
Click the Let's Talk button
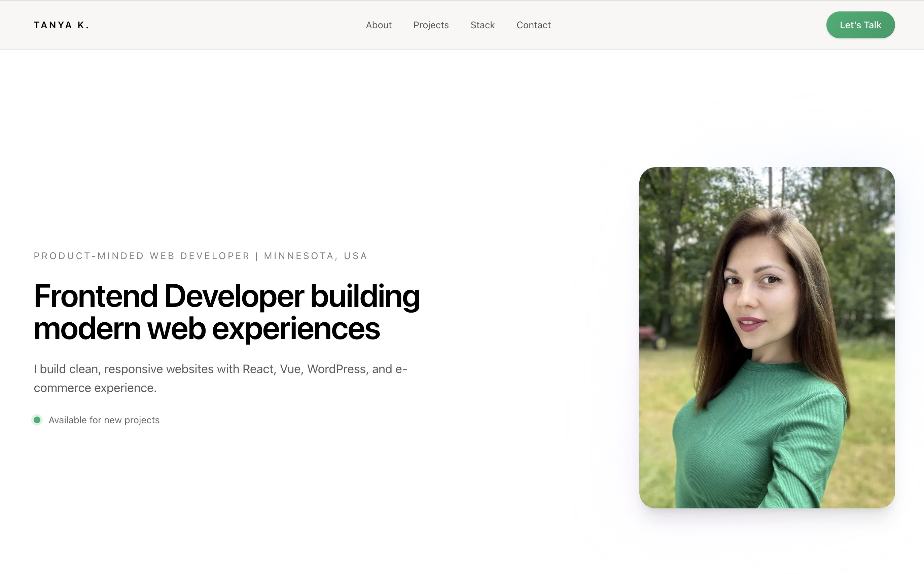(x=860, y=25)
